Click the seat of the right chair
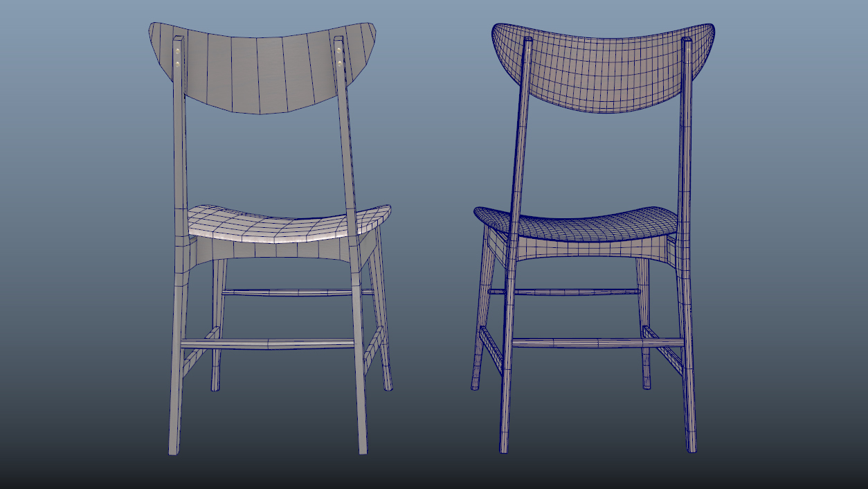The height and width of the screenshot is (489, 868). (x=576, y=223)
